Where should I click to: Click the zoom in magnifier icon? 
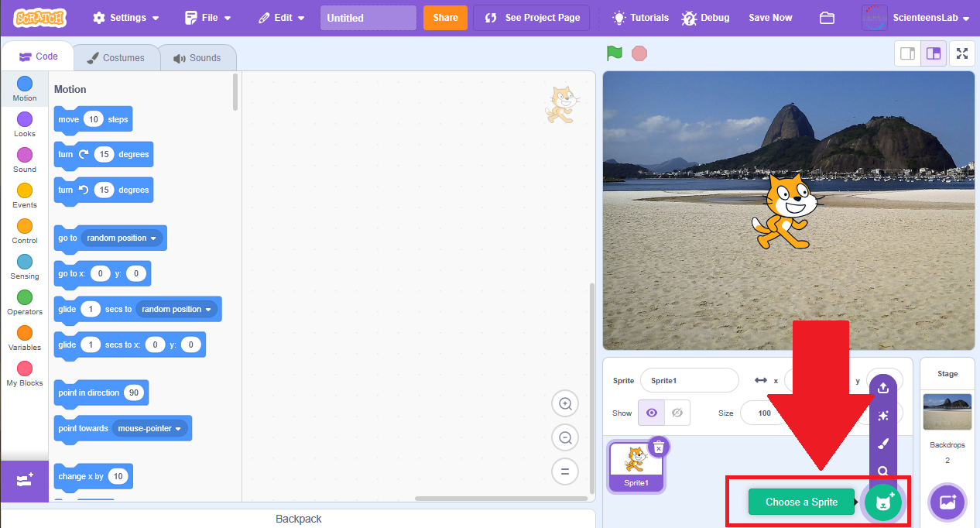tap(565, 403)
